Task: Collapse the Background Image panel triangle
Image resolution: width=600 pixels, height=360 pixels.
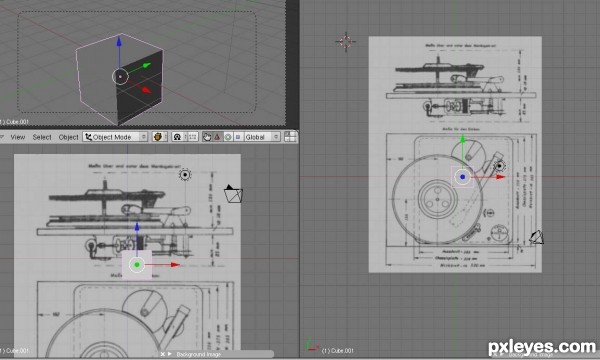Action: click(170, 354)
